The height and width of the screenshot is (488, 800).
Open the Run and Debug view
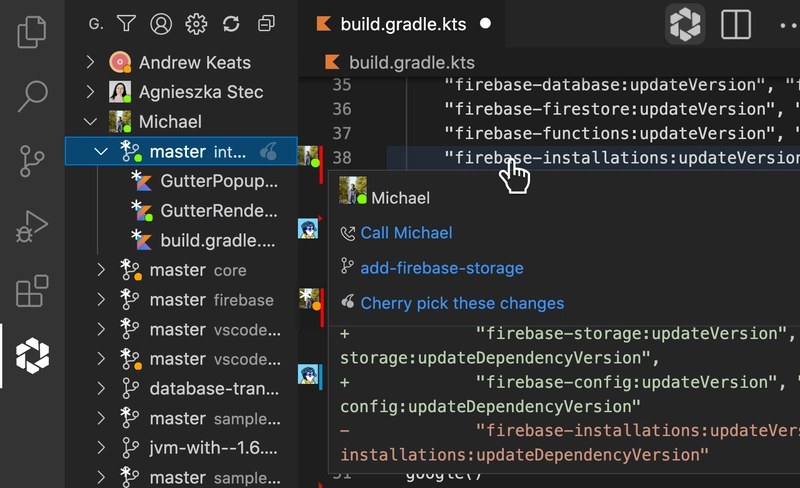point(32,226)
